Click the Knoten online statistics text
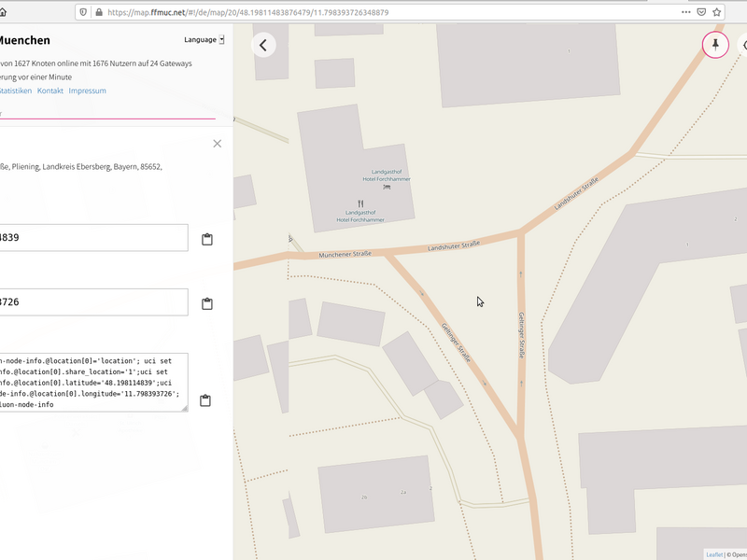This screenshot has width=747, height=560. pyautogui.click(x=96, y=63)
